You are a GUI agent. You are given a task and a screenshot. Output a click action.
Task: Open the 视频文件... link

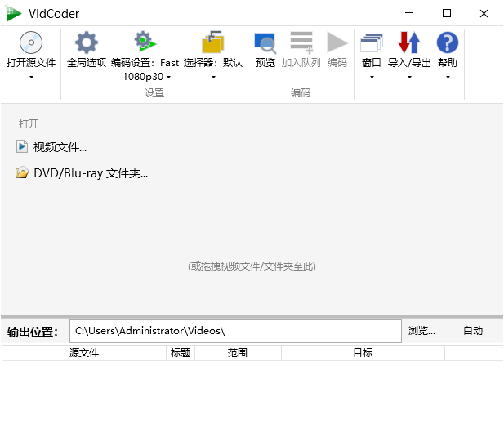pyautogui.click(x=59, y=147)
